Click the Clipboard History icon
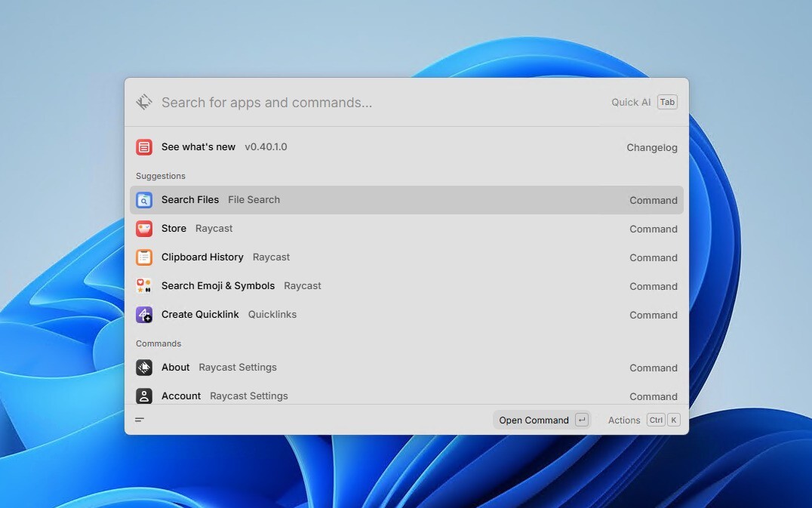812x508 pixels. tap(144, 257)
